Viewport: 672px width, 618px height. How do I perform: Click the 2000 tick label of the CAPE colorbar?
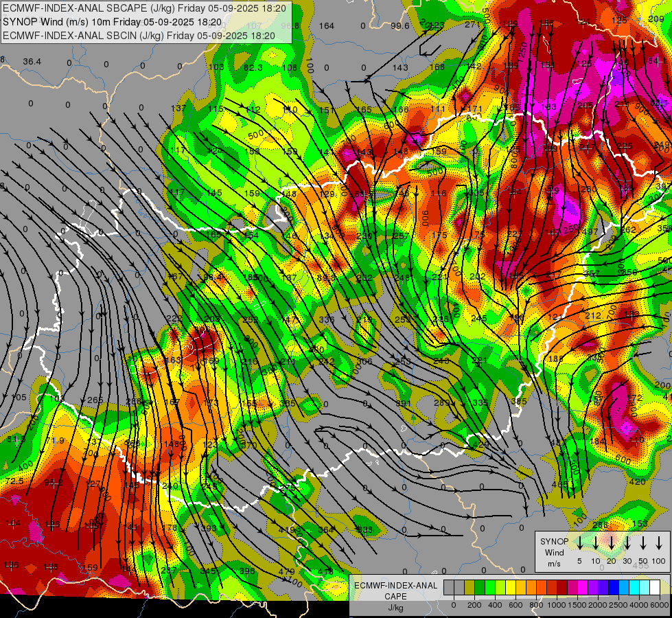pyautogui.click(x=598, y=605)
